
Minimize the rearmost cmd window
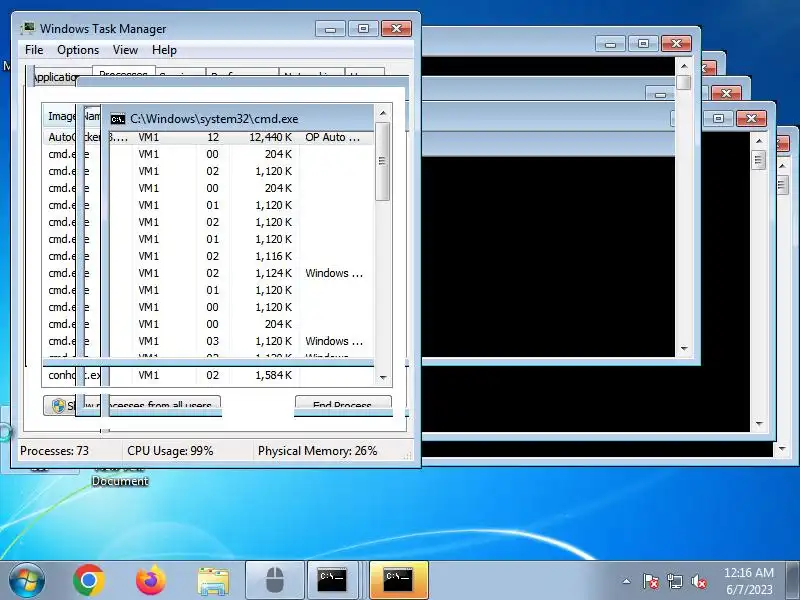point(610,43)
